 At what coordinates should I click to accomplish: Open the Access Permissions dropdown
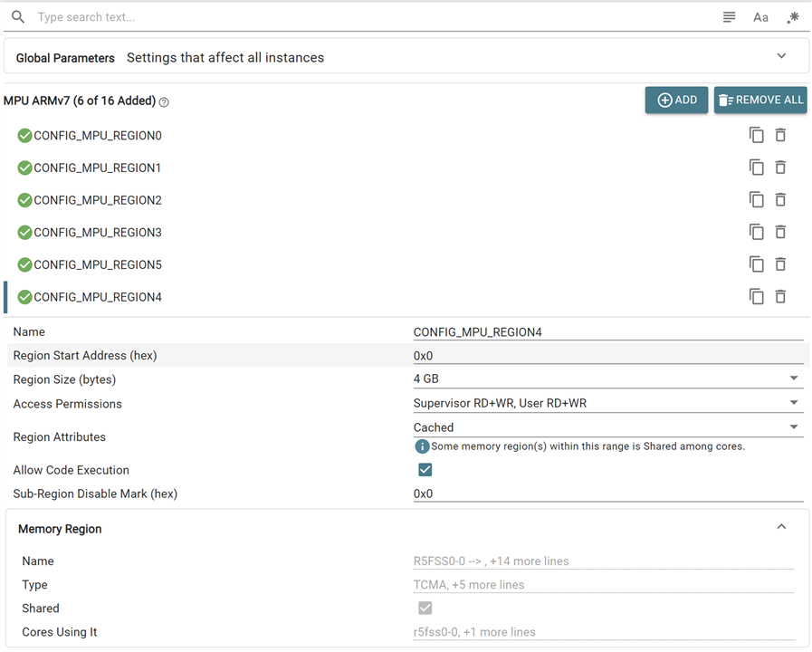pos(607,403)
